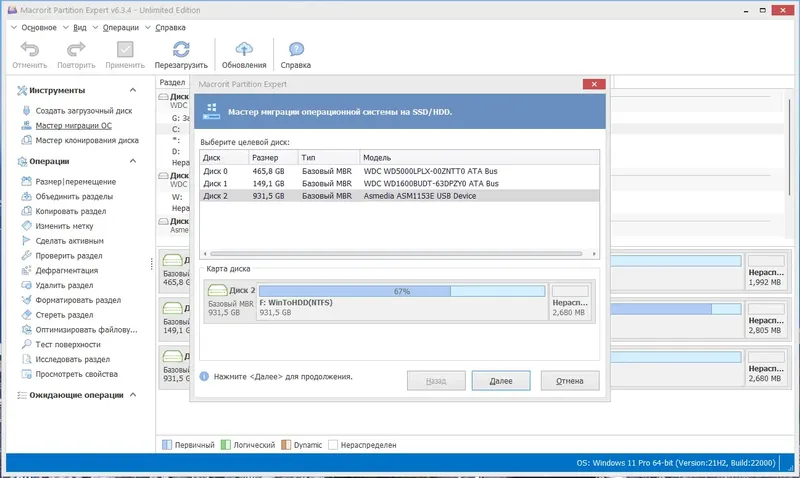Click the blue info icon beside Нажмите <Далее>
This screenshot has width=800, height=478.
(204, 376)
